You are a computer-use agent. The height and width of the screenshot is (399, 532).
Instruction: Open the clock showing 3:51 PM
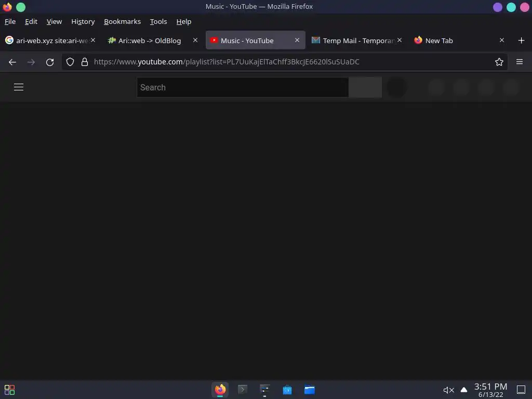490,390
